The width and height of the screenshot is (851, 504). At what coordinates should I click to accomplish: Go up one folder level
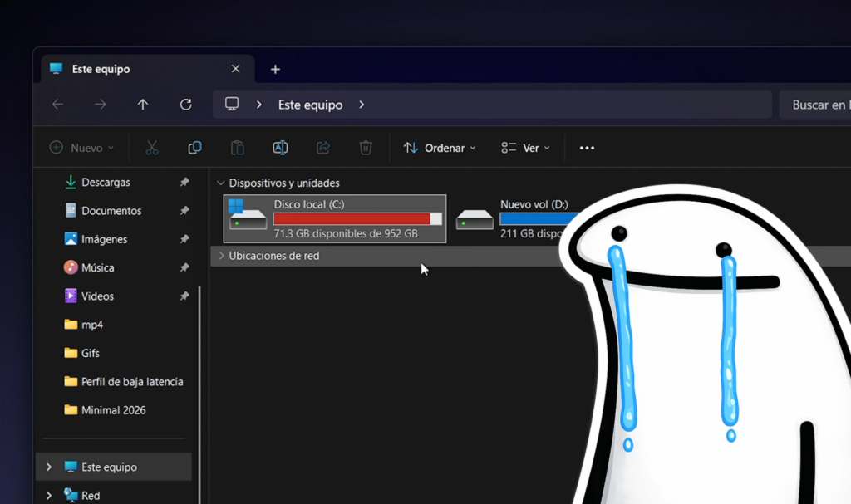(143, 104)
